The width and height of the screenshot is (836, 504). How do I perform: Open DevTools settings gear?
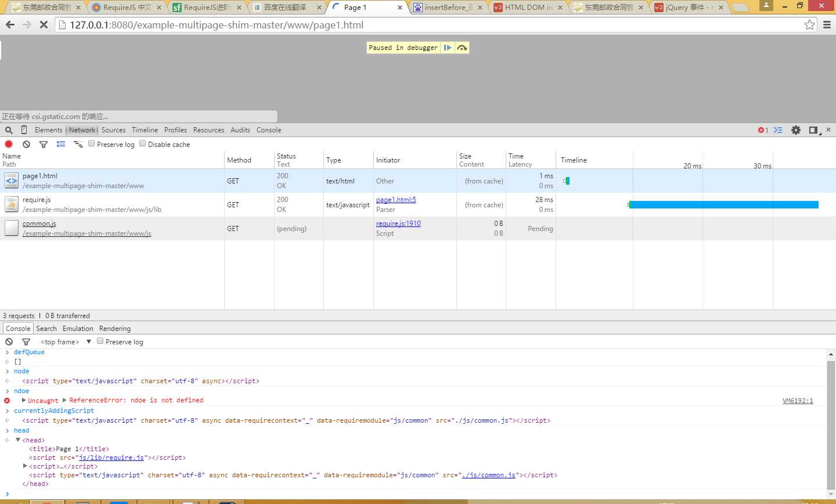pyautogui.click(x=796, y=130)
